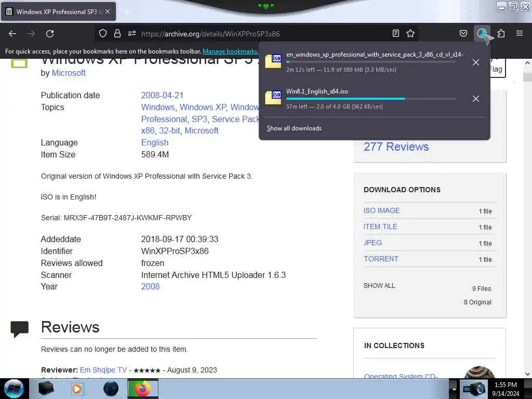Open the English language link
Image resolution: width=532 pixels, height=399 pixels.
155,142
